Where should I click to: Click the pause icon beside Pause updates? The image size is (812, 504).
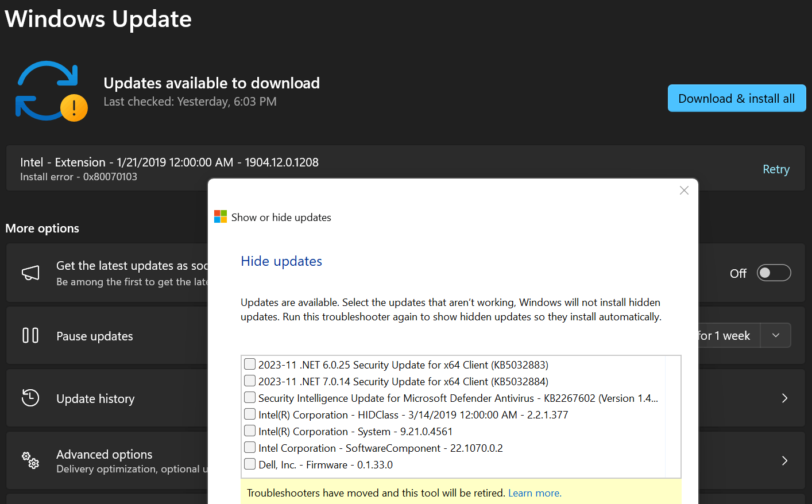point(30,335)
